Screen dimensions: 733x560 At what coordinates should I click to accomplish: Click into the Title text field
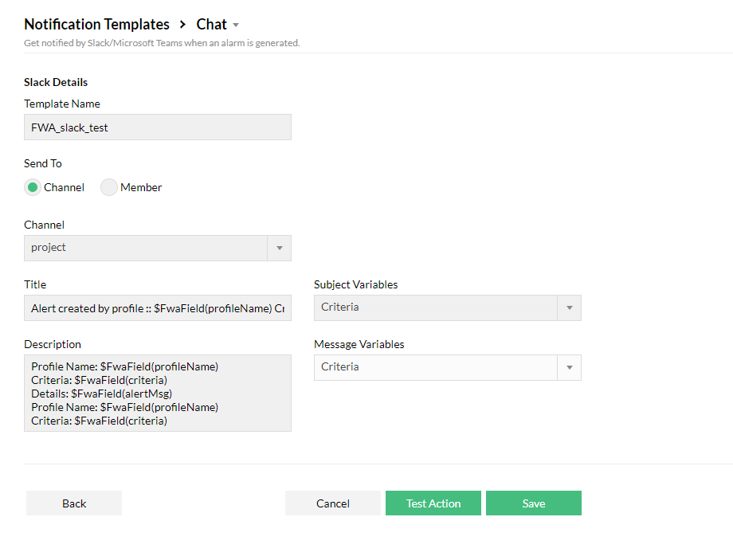tap(158, 308)
